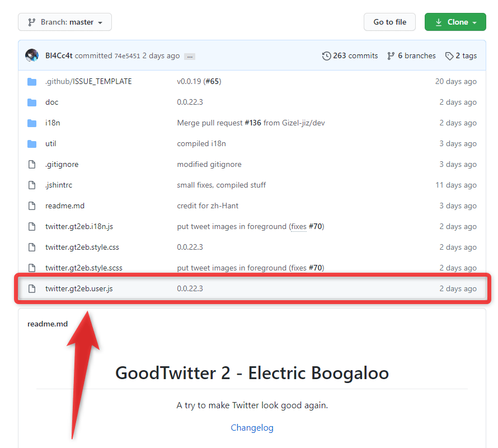
Task: Click the folder icon beside i18n
Action: click(32, 123)
